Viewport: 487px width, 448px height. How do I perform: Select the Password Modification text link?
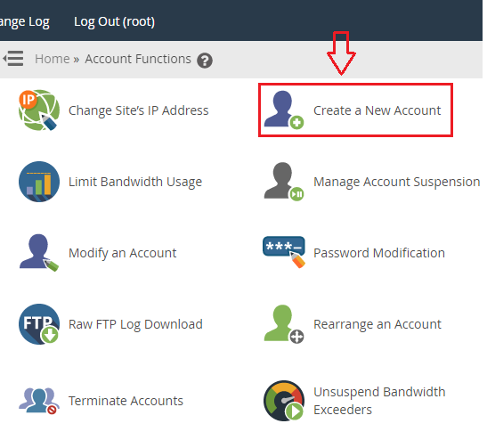(x=379, y=253)
